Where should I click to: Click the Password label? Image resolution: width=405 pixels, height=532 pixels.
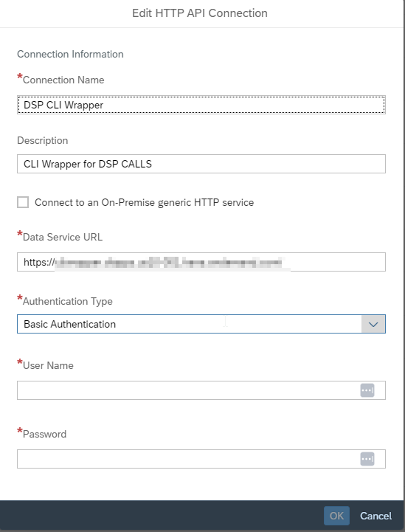[x=44, y=434]
